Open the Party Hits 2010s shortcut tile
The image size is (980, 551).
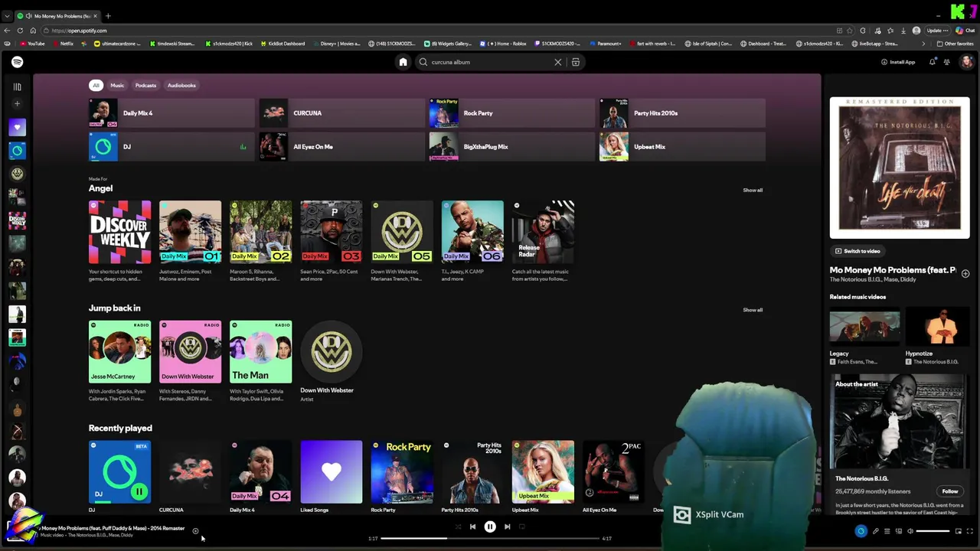click(x=681, y=113)
